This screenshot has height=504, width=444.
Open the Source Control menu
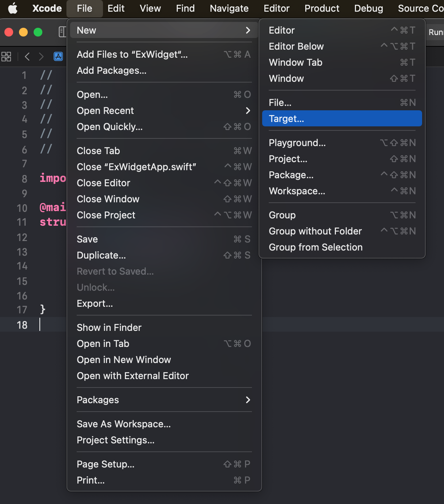tap(421, 8)
